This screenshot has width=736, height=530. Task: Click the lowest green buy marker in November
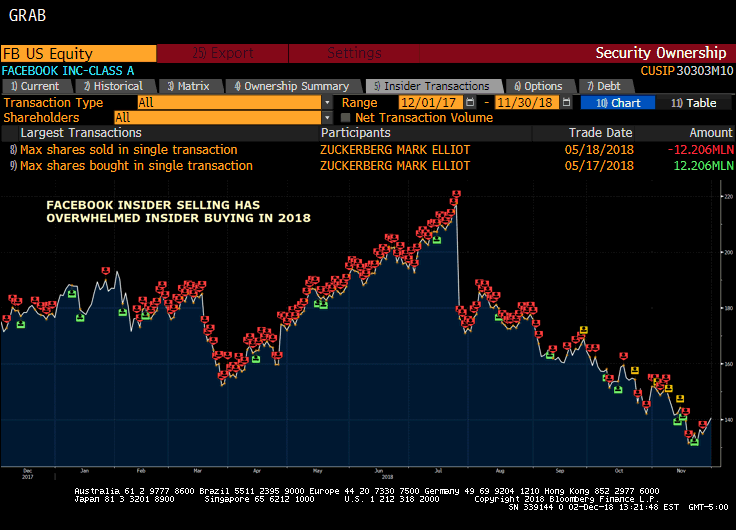[694, 442]
